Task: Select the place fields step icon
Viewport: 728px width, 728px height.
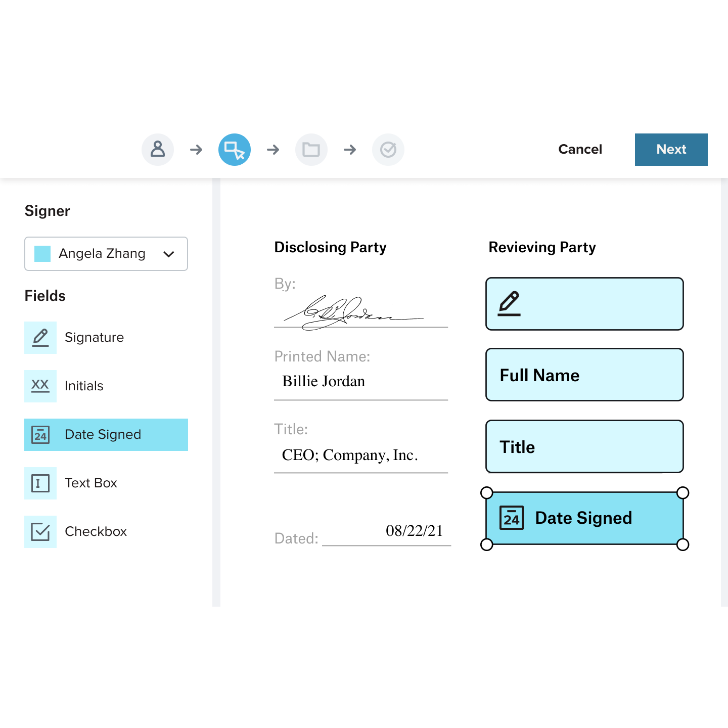Action: (x=235, y=150)
